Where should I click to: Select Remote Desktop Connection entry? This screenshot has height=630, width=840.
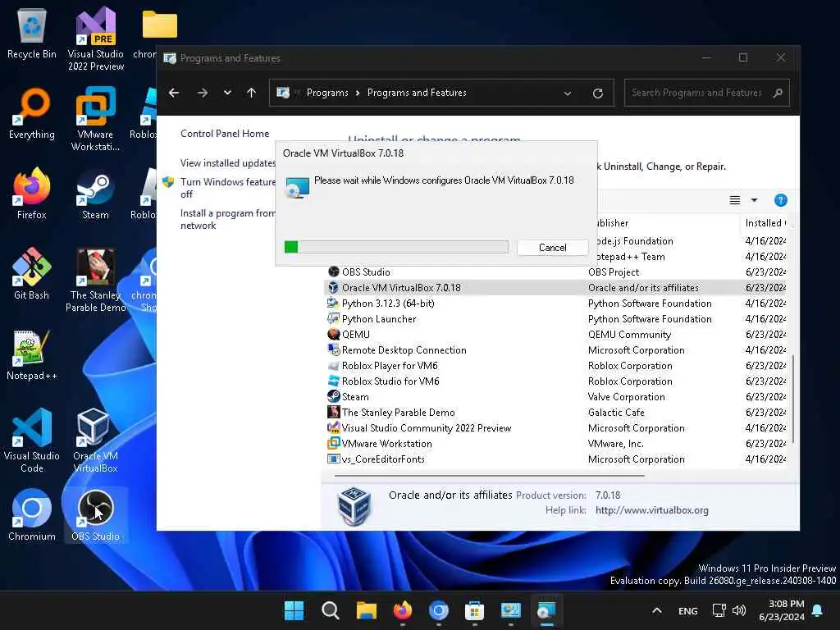pos(556,349)
